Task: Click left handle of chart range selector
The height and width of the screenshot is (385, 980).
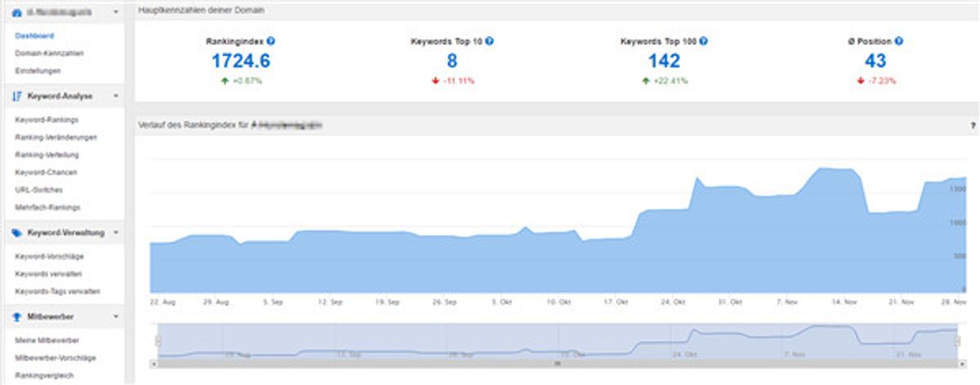Action: coord(158,341)
